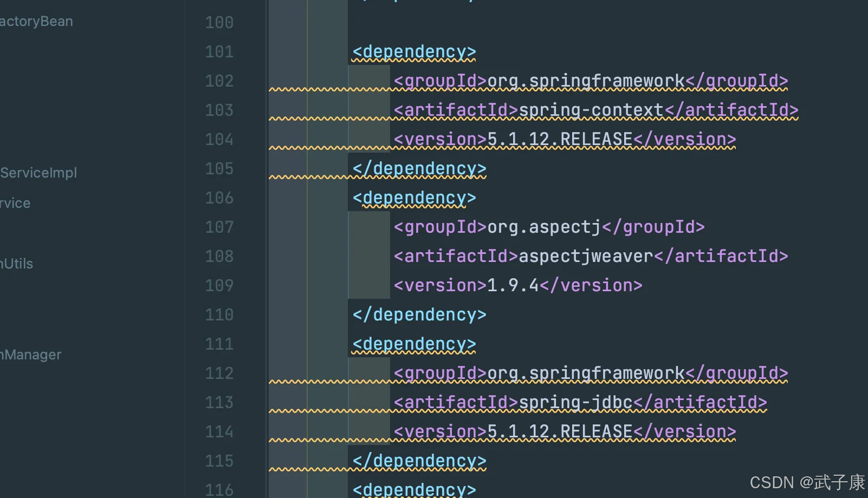This screenshot has width=868, height=498.
Task: Click org.springframework groupId on line 112
Action: (586, 373)
